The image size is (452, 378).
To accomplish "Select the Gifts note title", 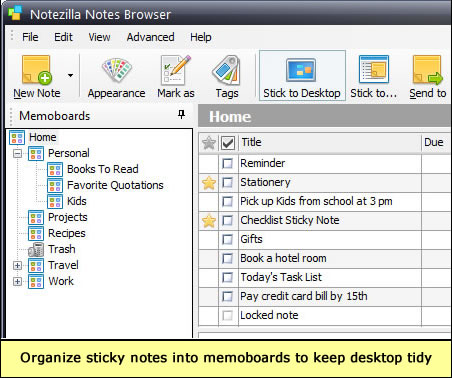I will coord(251,239).
